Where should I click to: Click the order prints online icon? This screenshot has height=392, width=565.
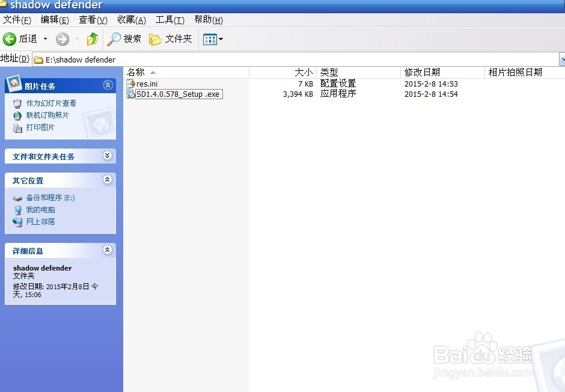[x=17, y=115]
